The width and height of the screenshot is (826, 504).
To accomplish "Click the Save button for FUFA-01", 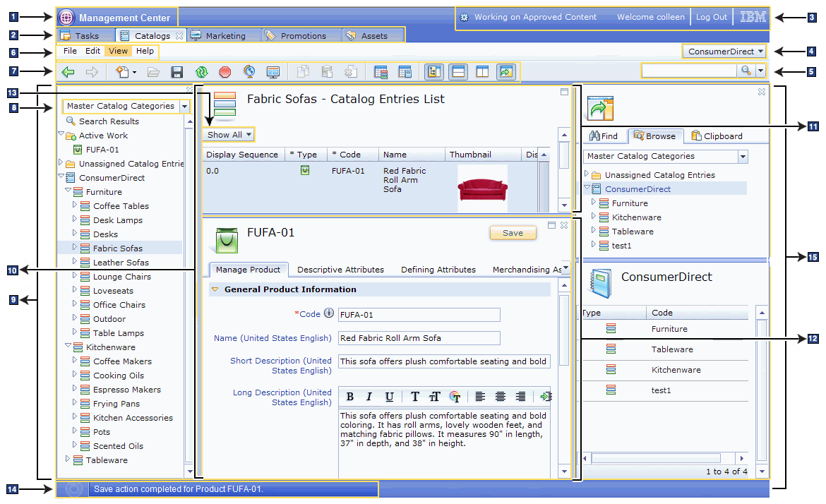I will pos(513,233).
